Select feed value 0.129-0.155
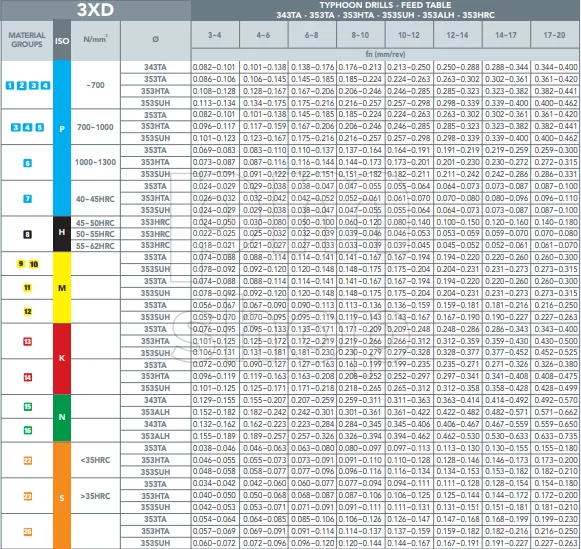581x549 pixels. tap(214, 400)
